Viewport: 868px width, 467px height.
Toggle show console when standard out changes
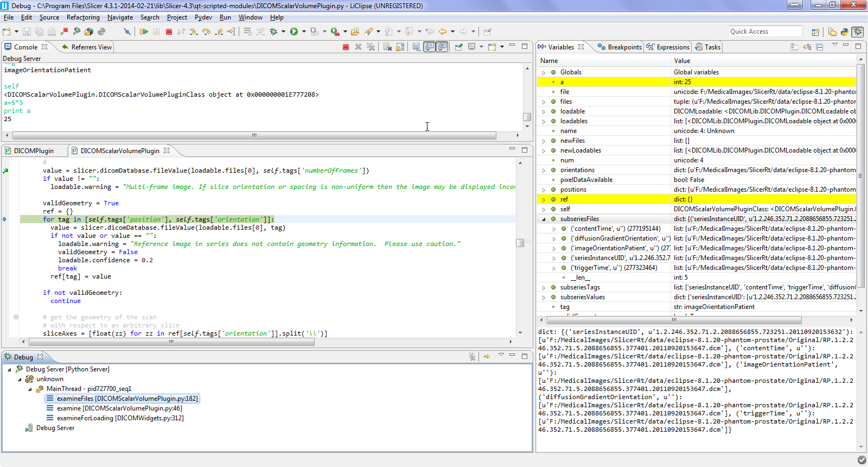pos(429,47)
